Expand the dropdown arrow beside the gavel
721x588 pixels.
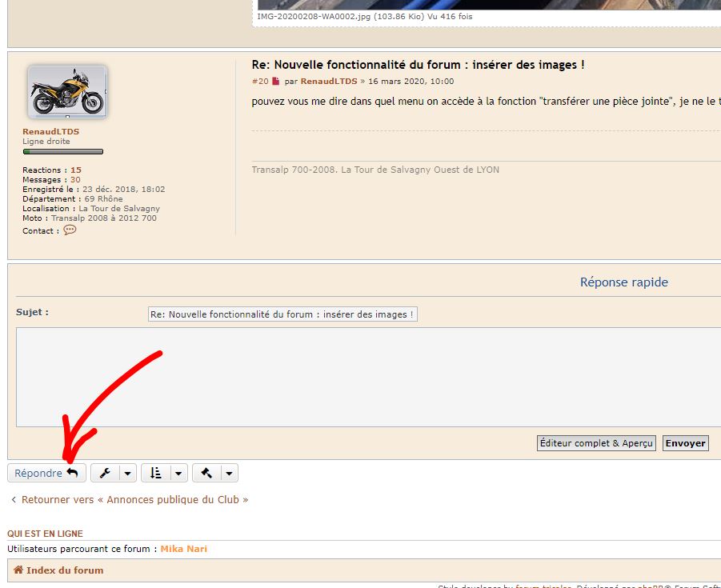click(229, 474)
